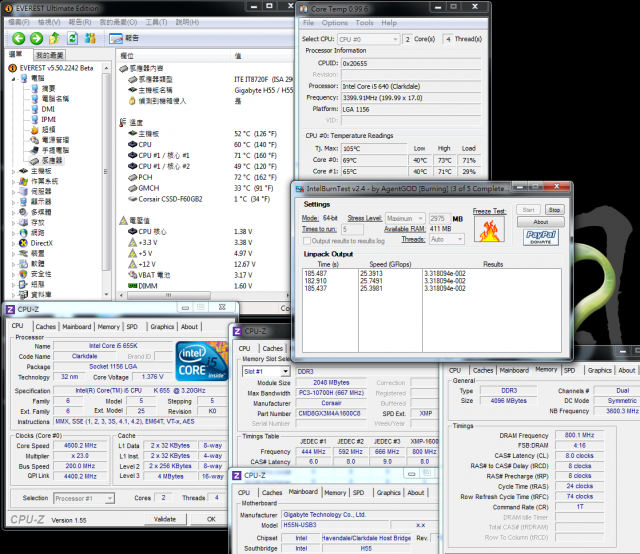Open the Help menu in Core Temp
Image resolution: width=640 pixels, height=554 pixels.
(389, 23)
